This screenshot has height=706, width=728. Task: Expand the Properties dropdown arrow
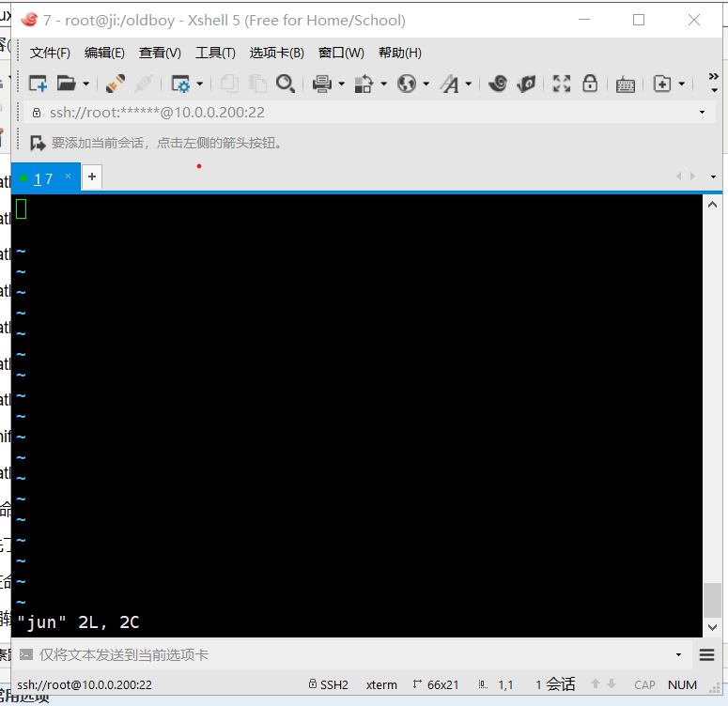tap(200, 84)
